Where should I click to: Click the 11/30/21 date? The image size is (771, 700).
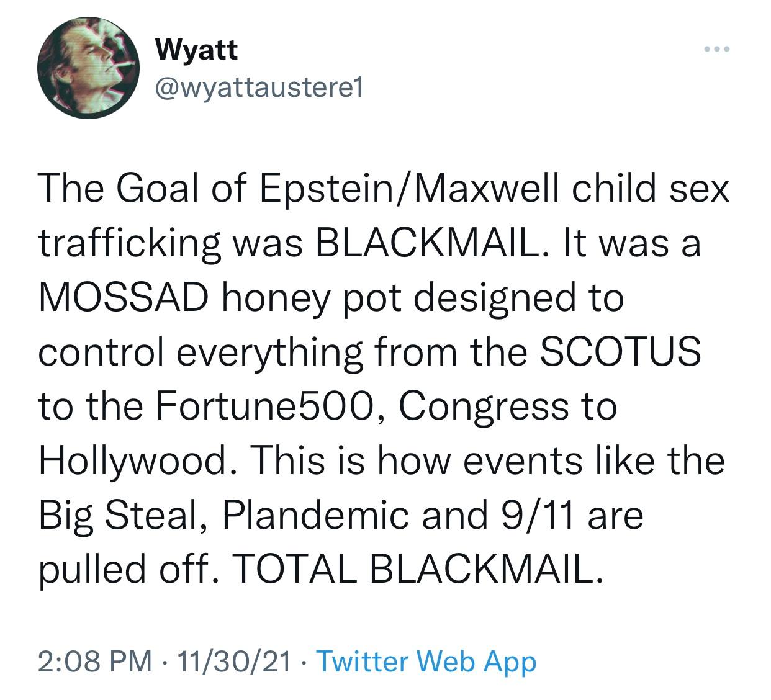235,661
